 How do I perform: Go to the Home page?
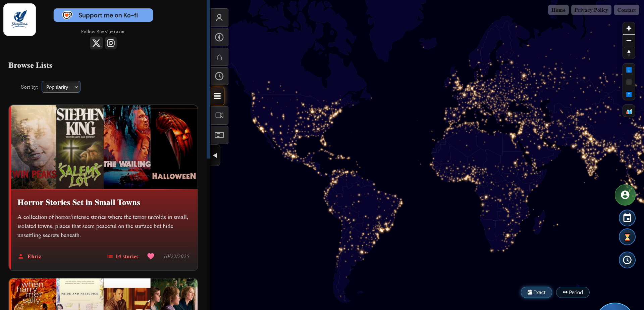click(558, 10)
